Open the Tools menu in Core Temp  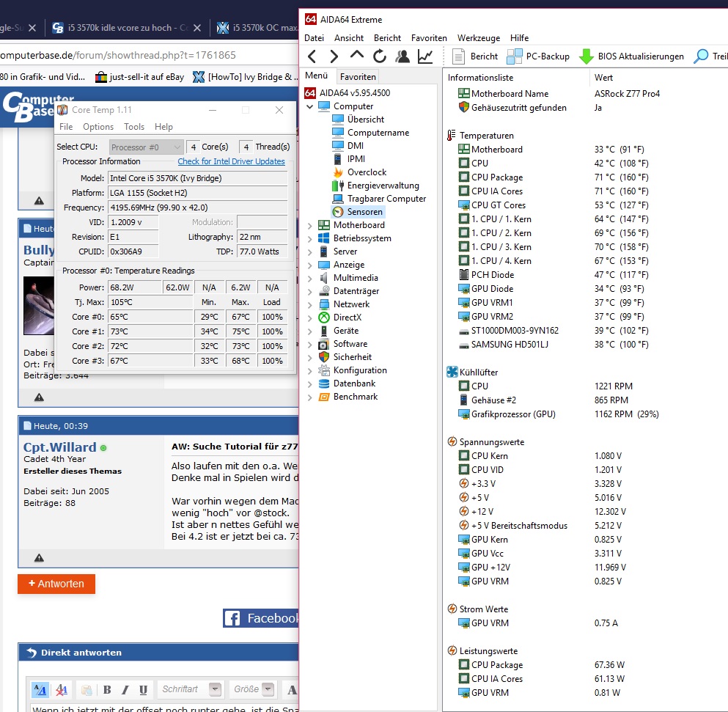click(x=133, y=127)
